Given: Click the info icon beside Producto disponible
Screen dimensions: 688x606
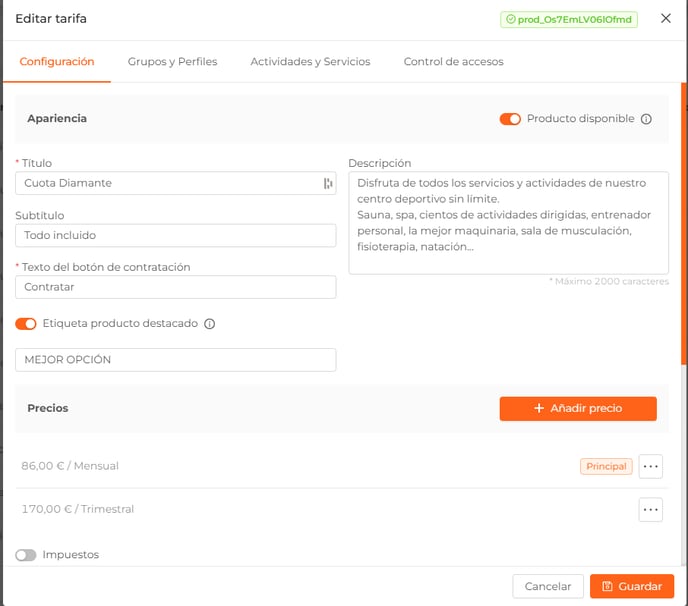Looking at the screenshot, I should pos(646,119).
